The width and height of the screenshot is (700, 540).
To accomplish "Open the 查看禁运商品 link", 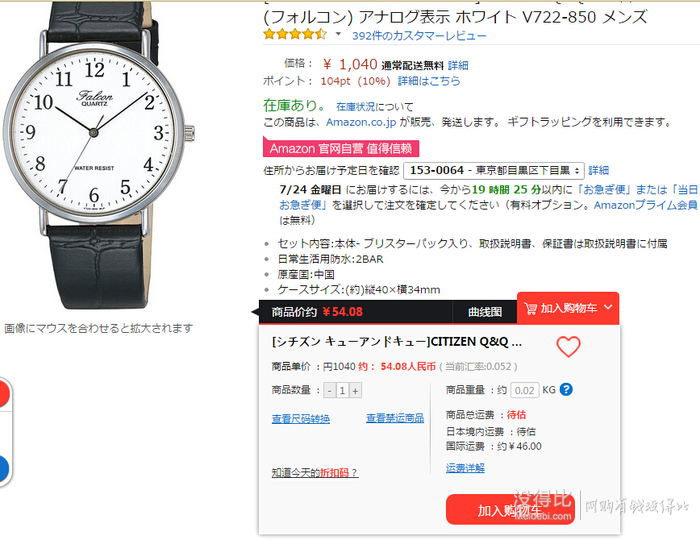I will click(395, 418).
